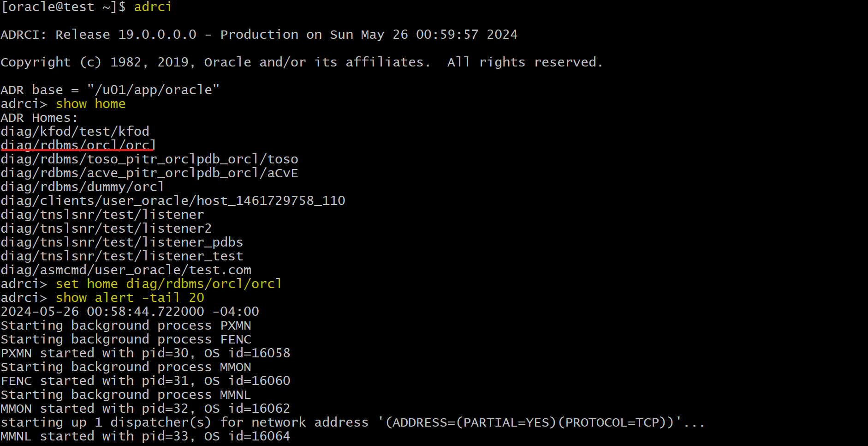868x446 pixels.
Task: Click the 'show alert -tail 20' command
Action: click(130, 298)
